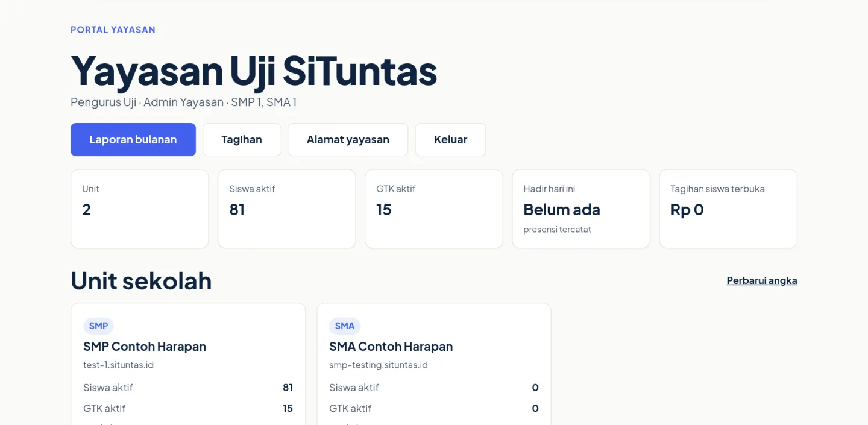868x425 pixels.
Task: Select the Siswa aktif summary card
Action: pos(287,209)
